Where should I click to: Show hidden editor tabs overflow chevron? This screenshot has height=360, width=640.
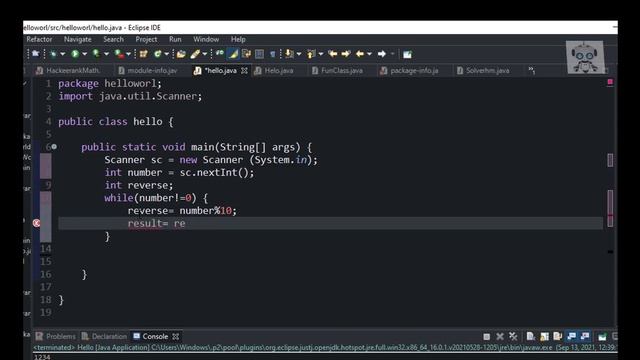pyautogui.click(x=531, y=71)
